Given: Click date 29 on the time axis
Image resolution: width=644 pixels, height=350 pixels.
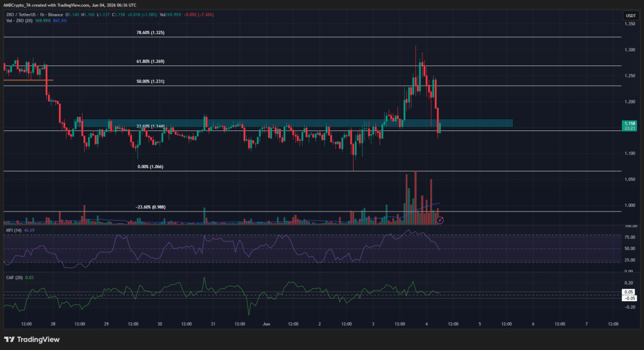Looking at the screenshot, I should [106, 324].
